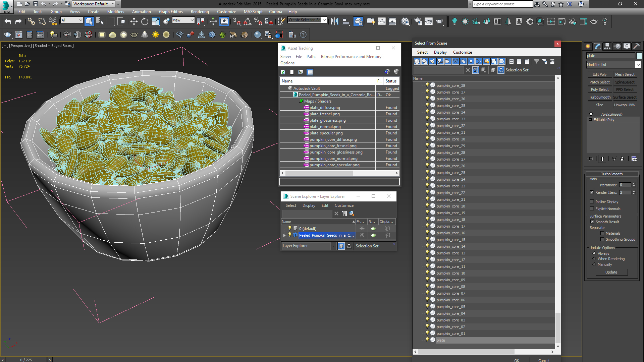Click Refresh icon in Asset Tracking
644x362 pixels.
pyautogui.click(x=283, y=72)
